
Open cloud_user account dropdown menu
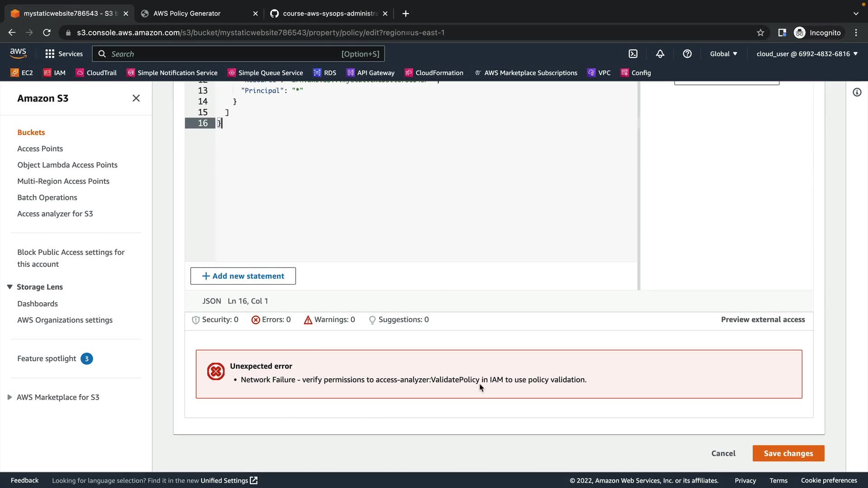(x=807, y=54)
